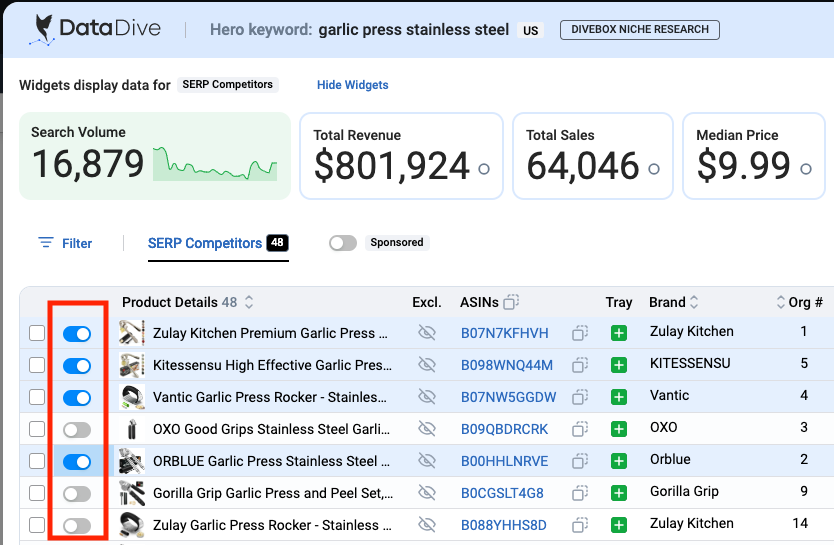Click Hide Widgets link
This screenshot has height=545, width=834.
(x=353, y=85)
